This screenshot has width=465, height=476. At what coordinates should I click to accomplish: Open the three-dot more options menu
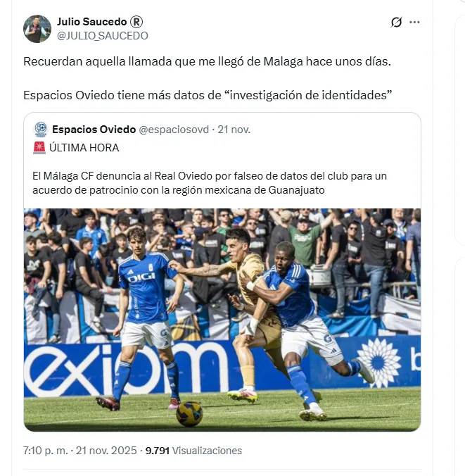414,22
